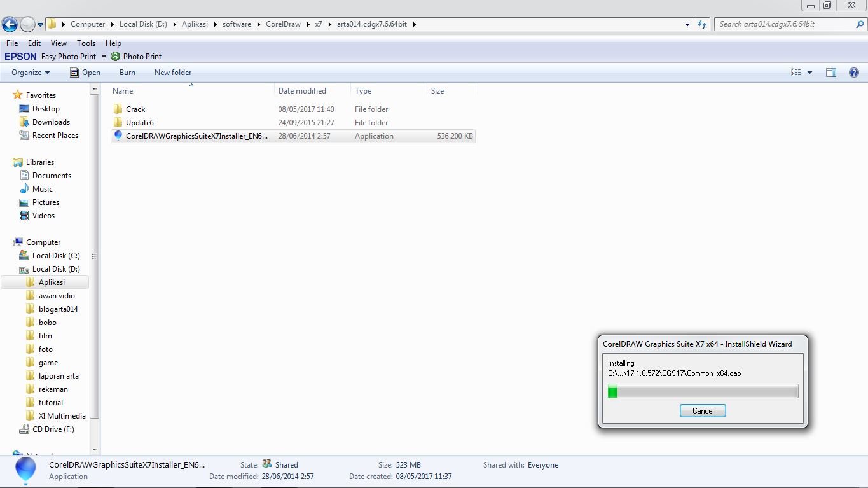Image resolution: width=868 pixels, height=488 pixels.
Task: Sort files by Size column
Action: pyautogui.click(x=451, y=91)
